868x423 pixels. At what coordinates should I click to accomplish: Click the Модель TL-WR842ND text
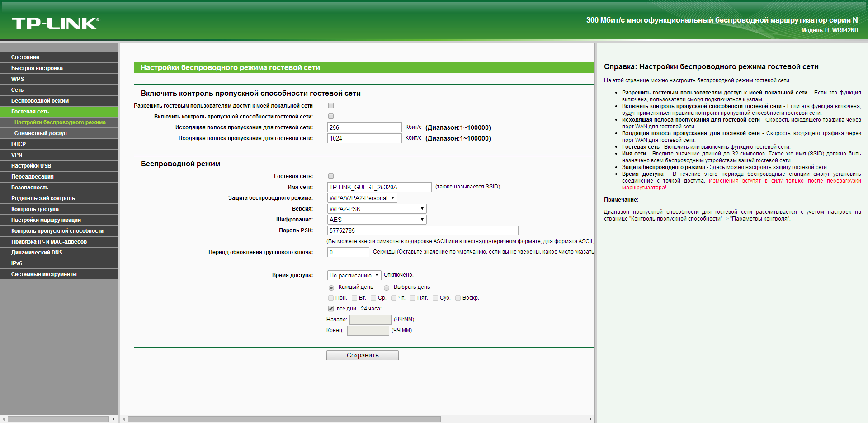coord(830,30)
